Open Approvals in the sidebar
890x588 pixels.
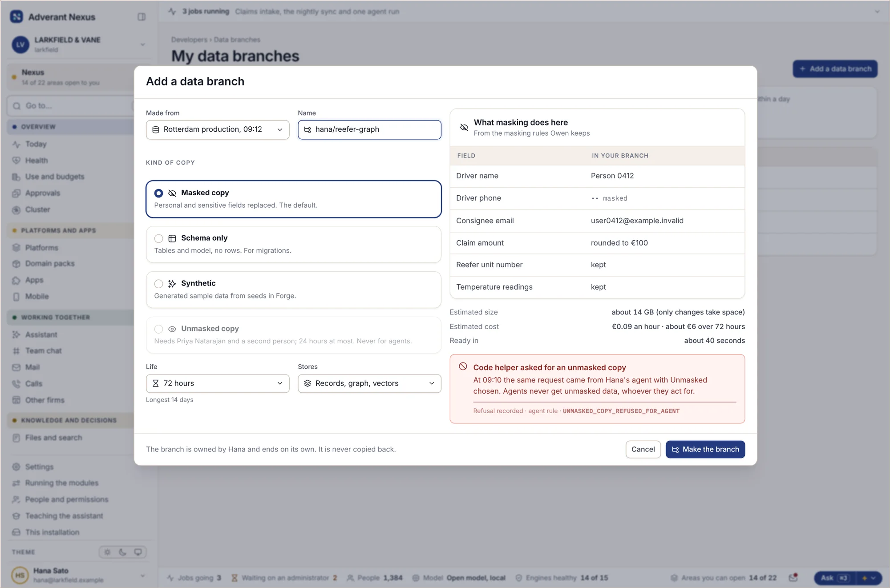[x=42, y=193]
